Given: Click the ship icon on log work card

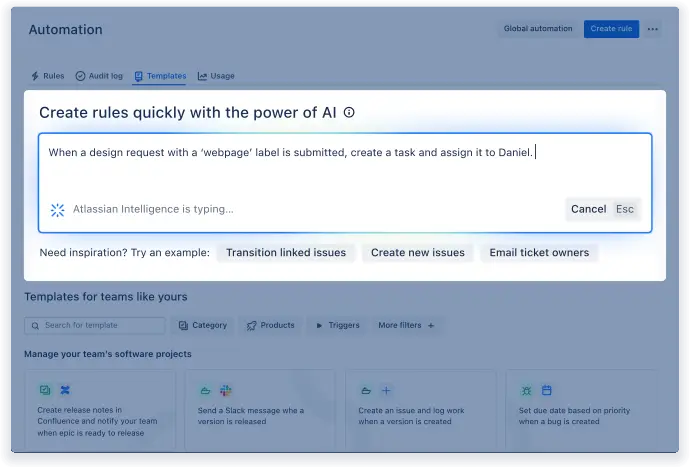Looking at the screenshot, I should coord(366,391).
